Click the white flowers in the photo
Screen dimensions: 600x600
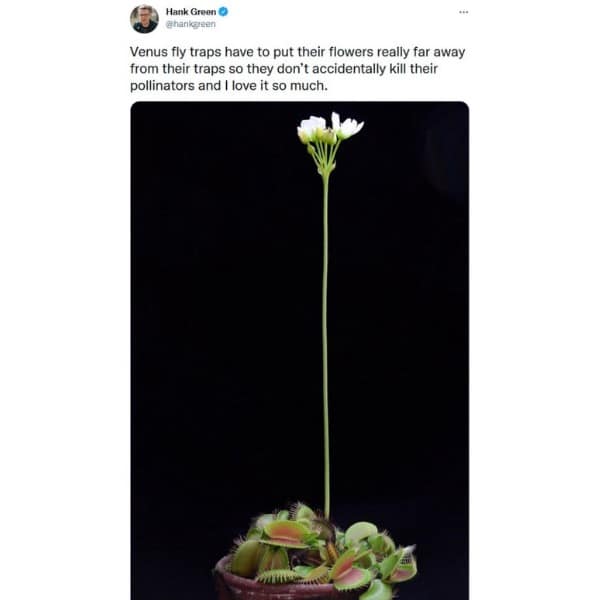pyautogui.click(x=329, y=127)
